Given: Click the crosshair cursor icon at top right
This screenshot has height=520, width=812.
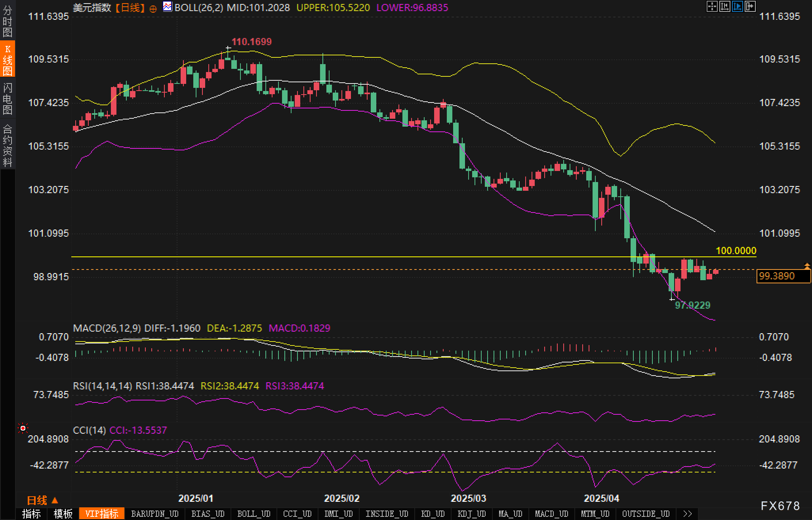Looking at the screenshot, I should 712,6.
